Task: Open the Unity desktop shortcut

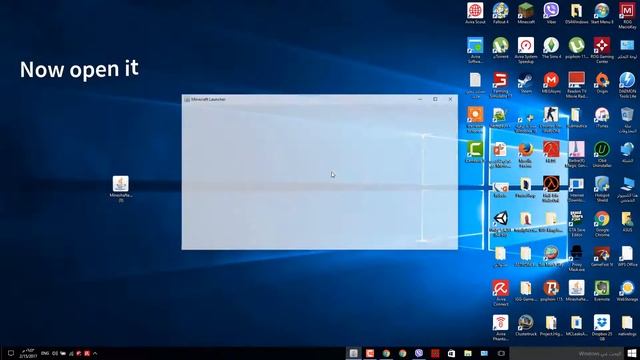Action: (x=500, y=224)
